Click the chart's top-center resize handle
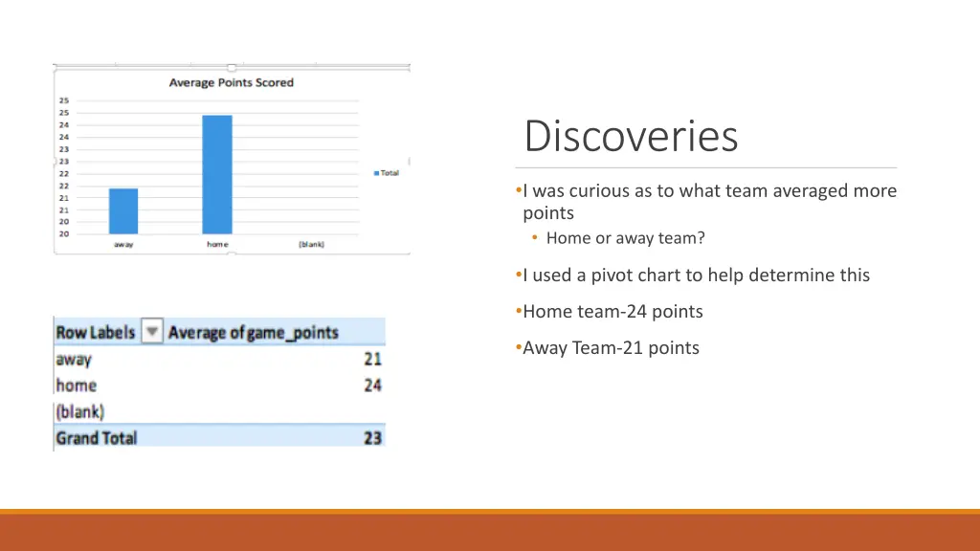This screenshot has height=551, width=980. point(232,67)
